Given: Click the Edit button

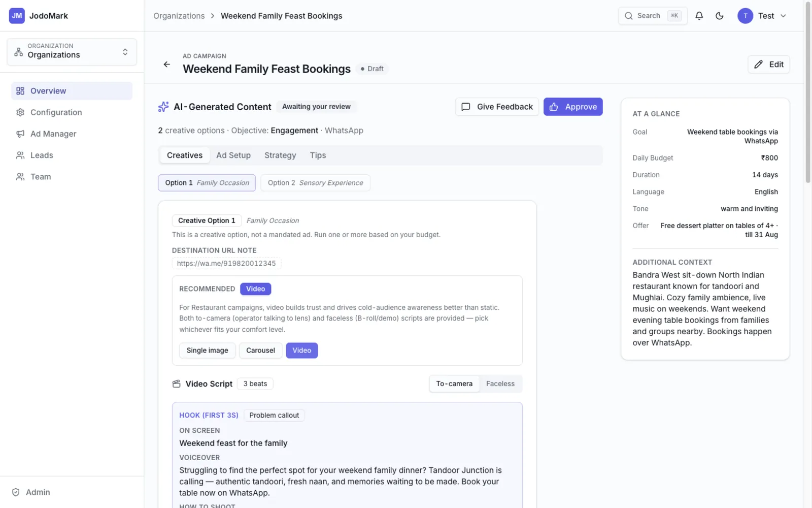Looking at the screenshot, I should [768, 65].
